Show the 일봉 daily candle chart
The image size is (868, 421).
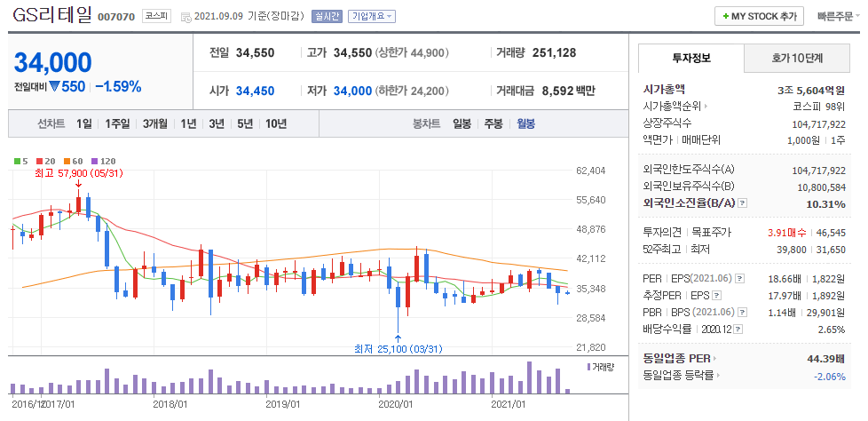[x=462, y=123]
